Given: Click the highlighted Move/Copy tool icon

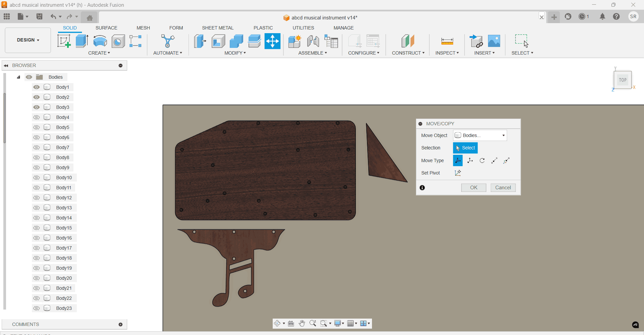Looking at the screenshot, I should pos(272,41).
